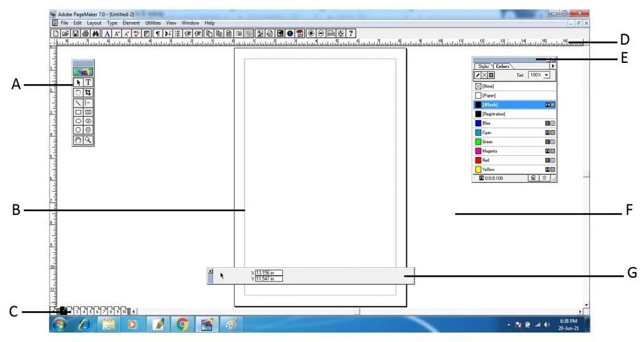Screen dimensions: 644x342
Task: Select the Text tool
Action: pyautogui.click(x=88, y=82)
